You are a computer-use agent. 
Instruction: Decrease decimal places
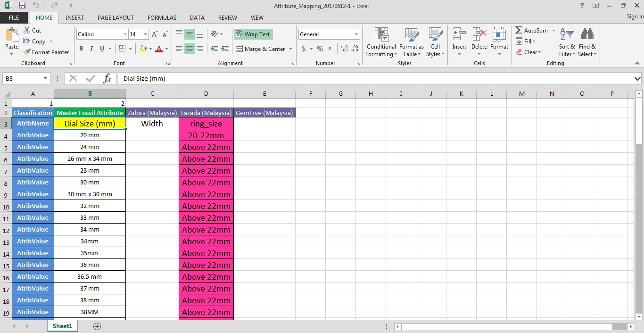[355, 49]
